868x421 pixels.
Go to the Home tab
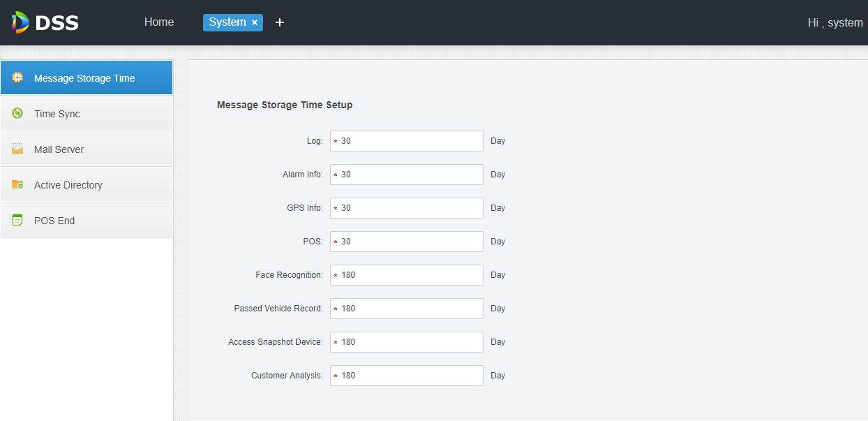point(159,22)
